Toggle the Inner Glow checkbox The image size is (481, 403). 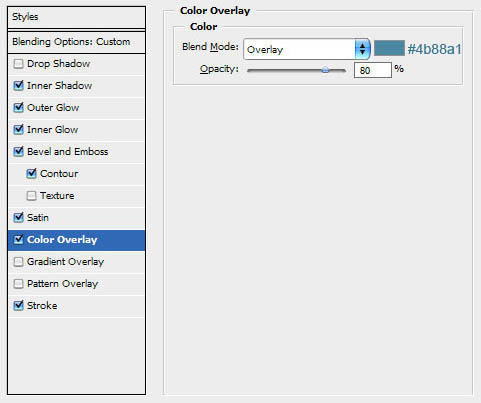(18, 130)
